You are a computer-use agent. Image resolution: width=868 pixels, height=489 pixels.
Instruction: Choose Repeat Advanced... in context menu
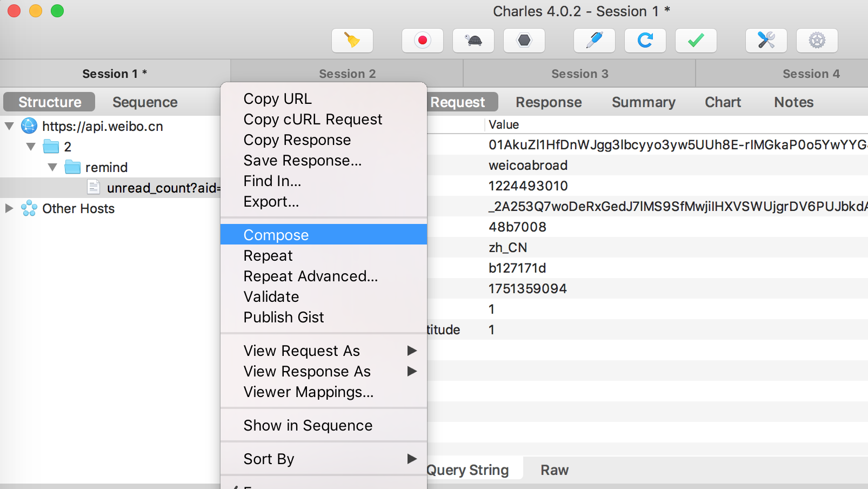click(x=324, y=276)
